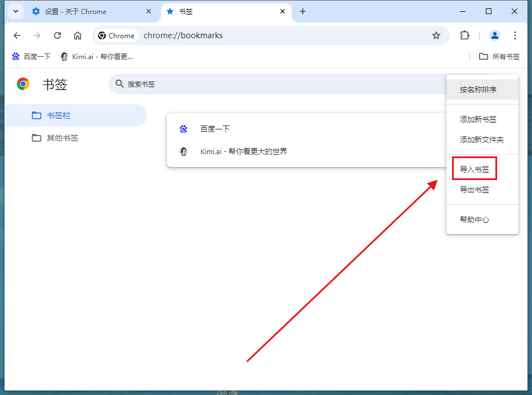Screen dimensions: 532x395
Task: Choose 导入书签 from the menu
Action: [482, 169]
